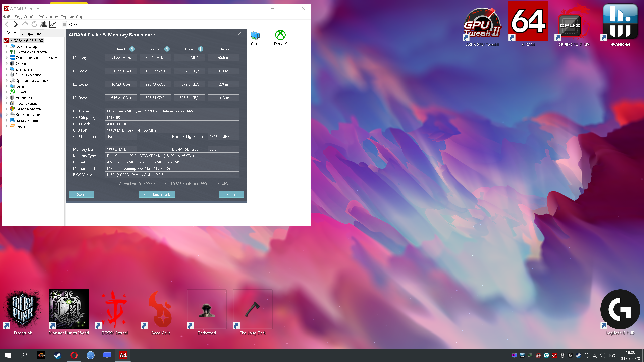The width and height of the screenshot is (644, 362).
Task: Open the users/contacts toolbar icon
Action: pyautogui.click(x=43, y=24)
